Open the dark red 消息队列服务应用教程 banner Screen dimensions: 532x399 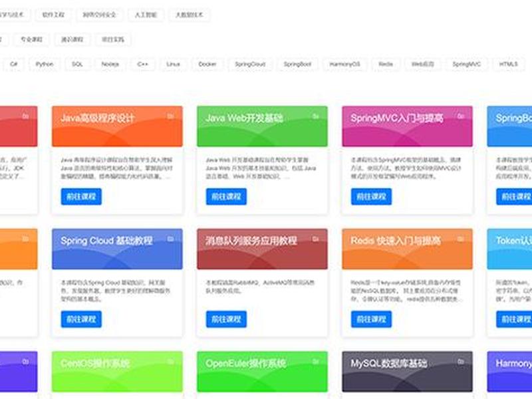coord(262,249)
